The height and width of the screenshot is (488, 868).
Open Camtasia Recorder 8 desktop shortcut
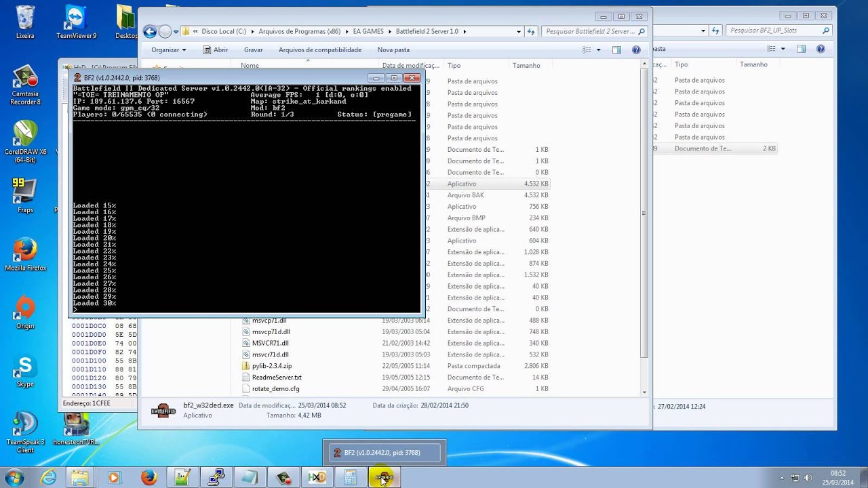(25, 85)
